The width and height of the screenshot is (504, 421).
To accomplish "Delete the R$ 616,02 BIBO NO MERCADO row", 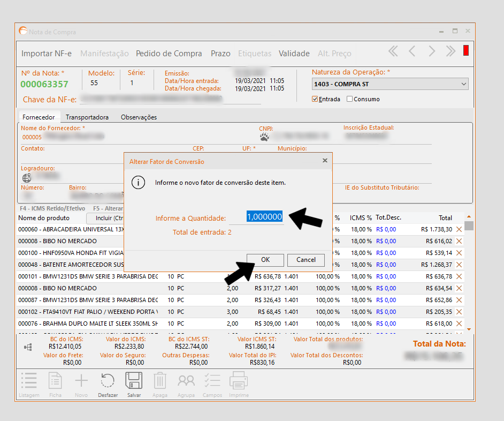I will pyautogui.click(x=459, y=241).
